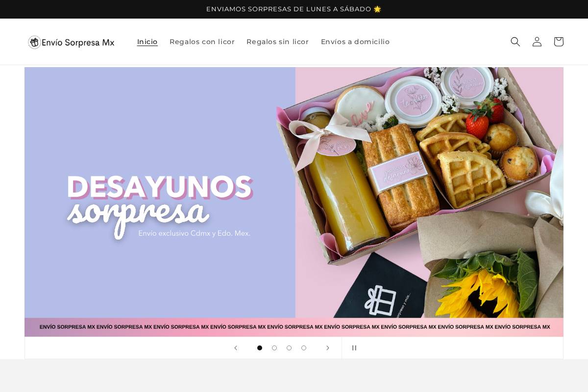Select the second slide indicator dot
588x392 pixels.
point(274,348)
